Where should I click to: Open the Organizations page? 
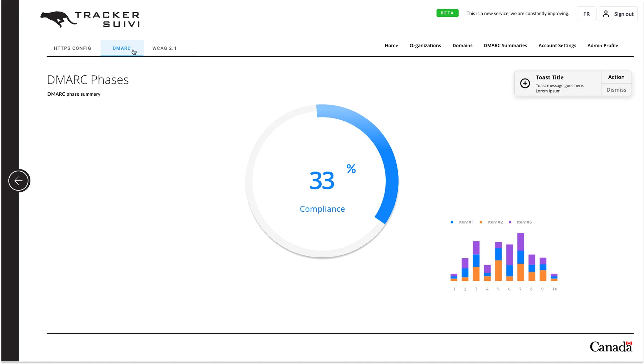(x=425, y=45)
